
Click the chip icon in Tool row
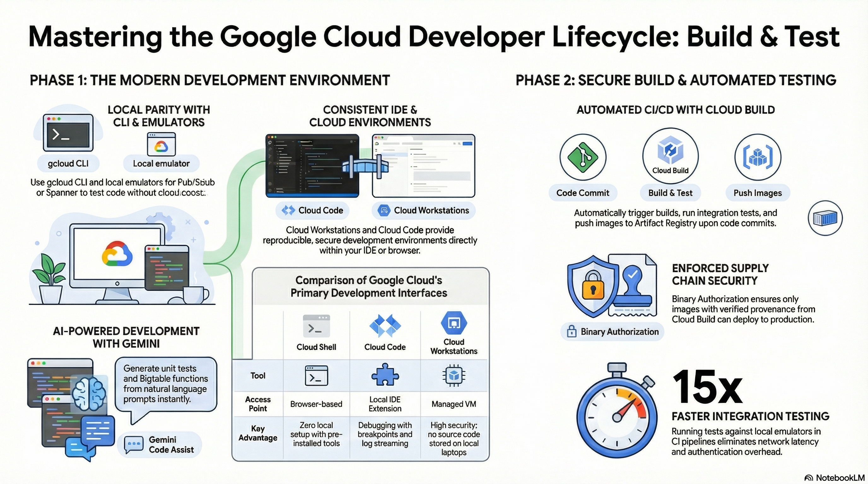point(454,375)
